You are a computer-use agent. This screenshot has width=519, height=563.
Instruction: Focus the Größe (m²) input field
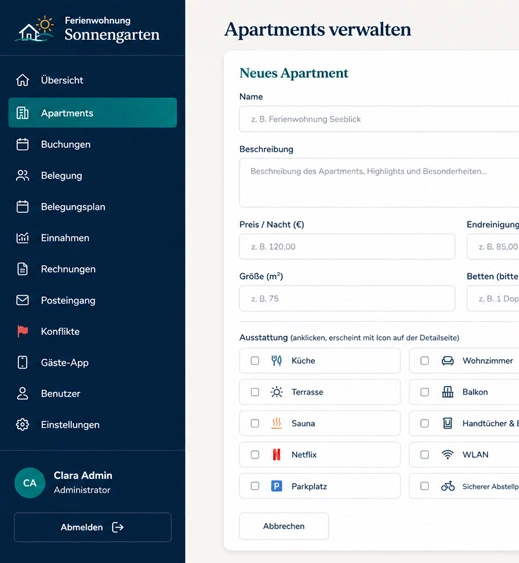coord(347,298)
